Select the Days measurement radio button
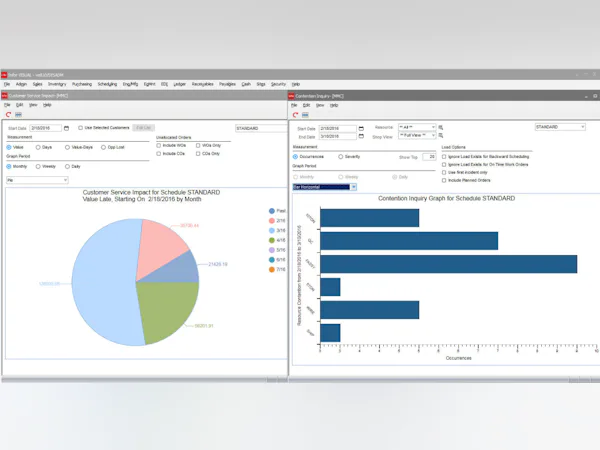Viewport: 600px width, 450px height. (x=38, y=147)
